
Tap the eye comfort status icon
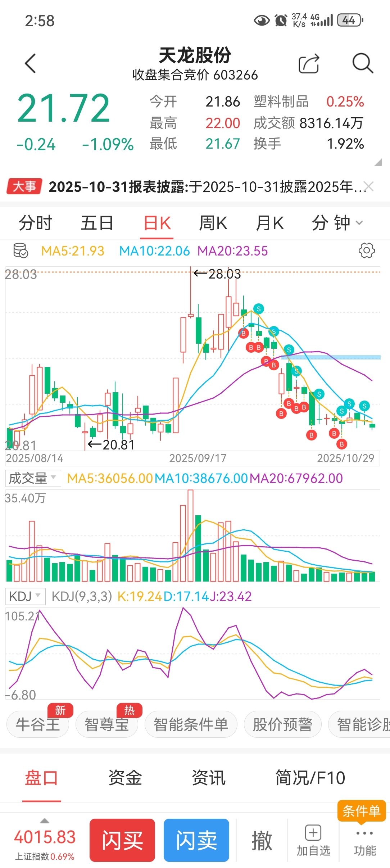coord(262,21)
